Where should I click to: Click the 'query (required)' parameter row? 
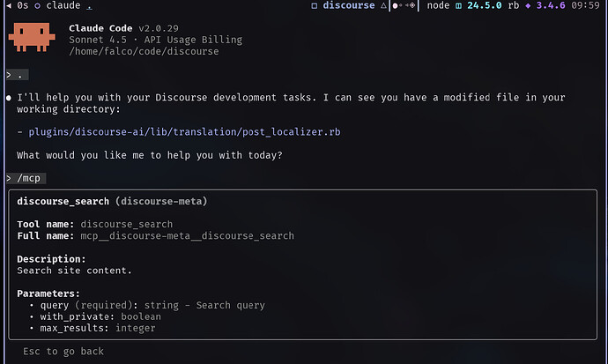[x=147, y=305]
